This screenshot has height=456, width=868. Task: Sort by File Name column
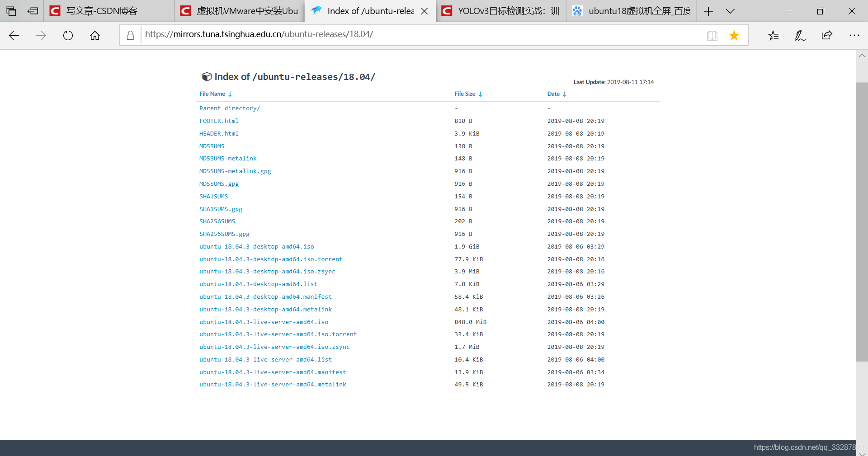click(216, 94)
